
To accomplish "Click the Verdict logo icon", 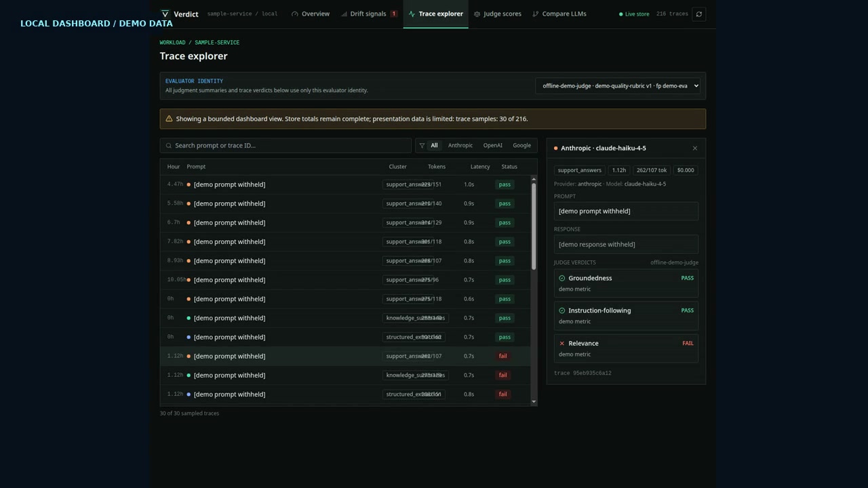I will pyautogui.click(x=165, y=14).
